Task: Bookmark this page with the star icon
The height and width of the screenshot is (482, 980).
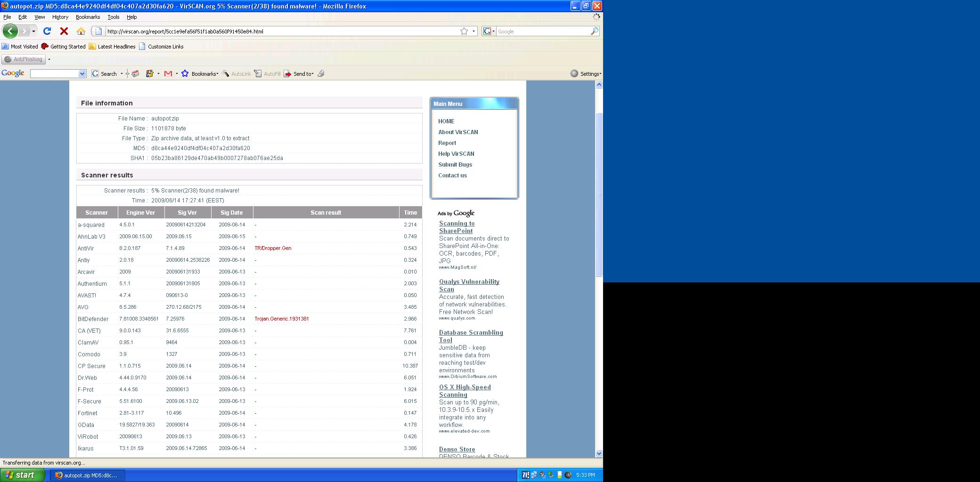Action: click(464, 31)
